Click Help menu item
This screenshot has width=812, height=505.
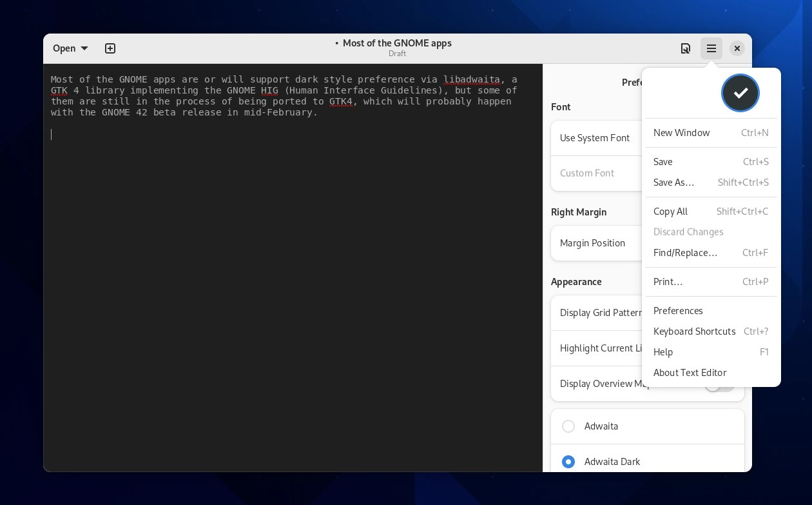pyautogui.click(x=711, y=352)
